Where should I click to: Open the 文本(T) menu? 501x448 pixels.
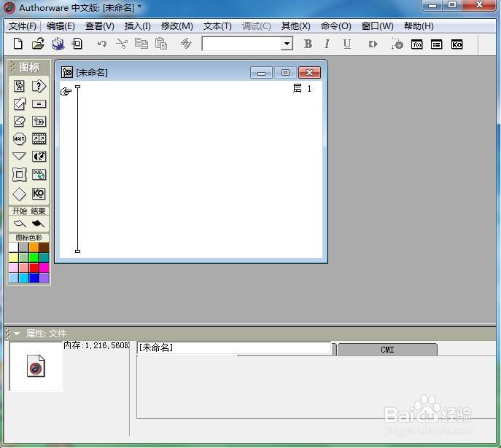pos(217,25)
